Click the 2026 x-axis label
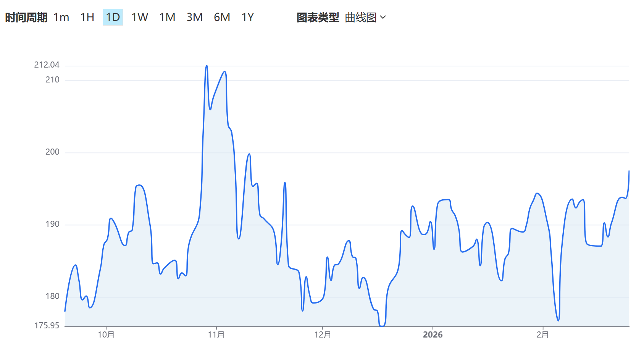The height and width of the screenshot is (357, 644). point(433,335)
